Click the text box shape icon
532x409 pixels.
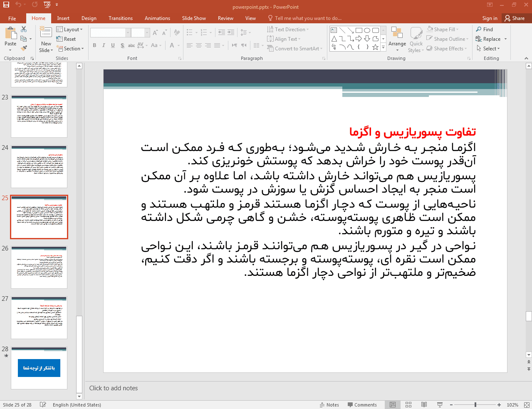click(x=334, y=30)
